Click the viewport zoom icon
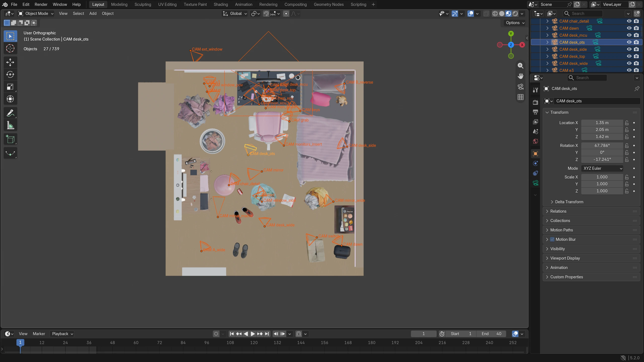644x362 pixels. coord(520,66)
